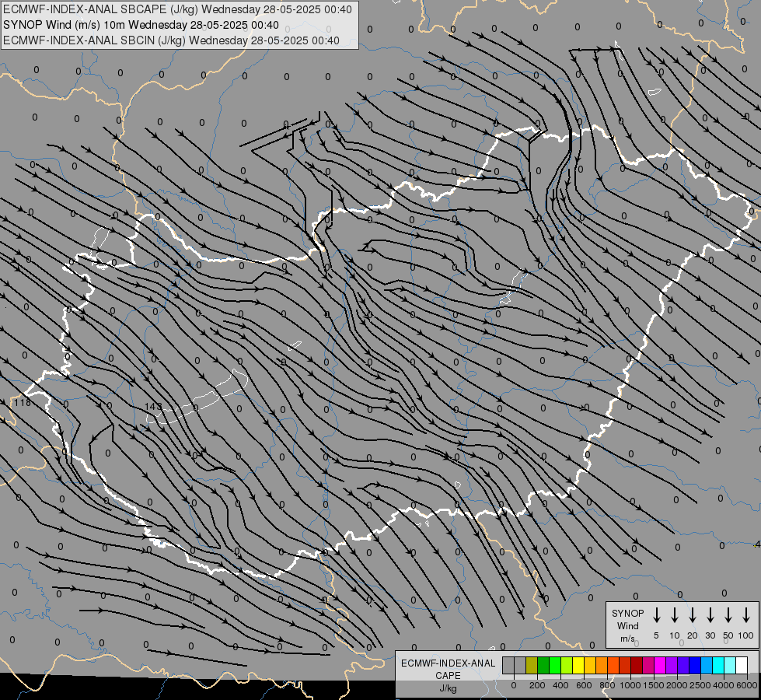Pick the yellow-green CAPE legend swatch
This screenshot has height=700, width=761.
coord(567,665)
